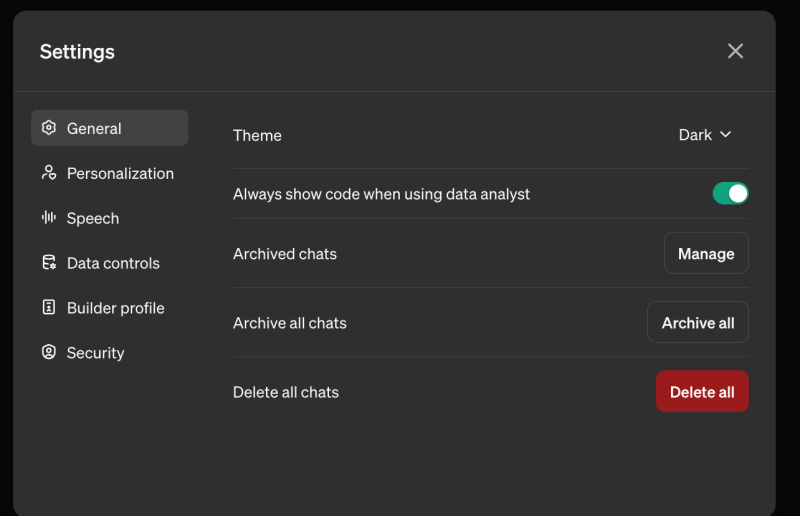Click the Archive all button
Screen dimensions: 800x516
[x=697, y=323]
